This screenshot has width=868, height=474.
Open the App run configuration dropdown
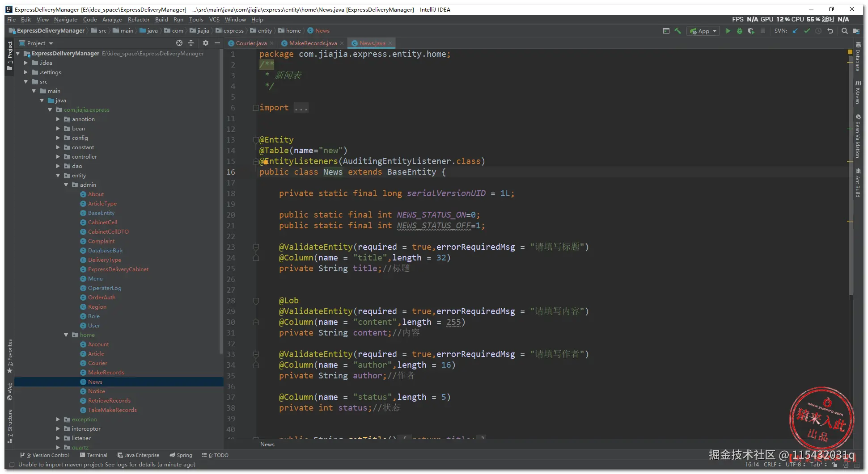[x=703, y=31]
